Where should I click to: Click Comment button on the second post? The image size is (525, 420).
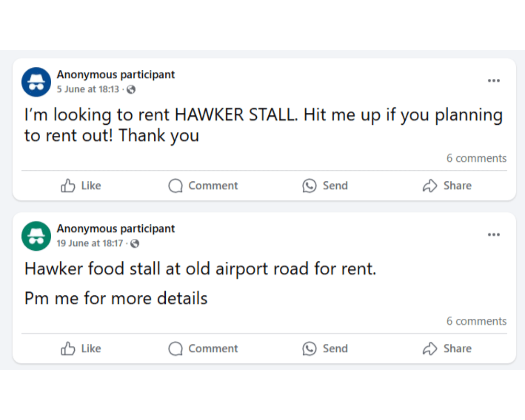(x=203, y=349)
